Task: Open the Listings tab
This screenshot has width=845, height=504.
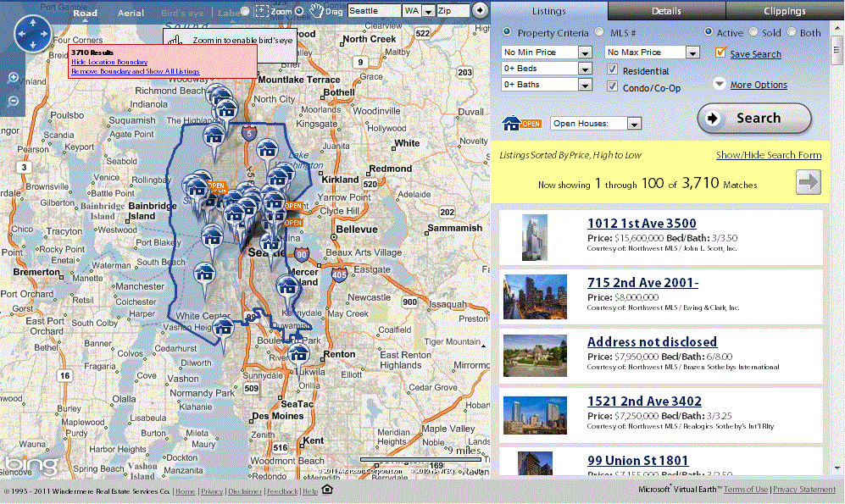Action: point(548,11)
